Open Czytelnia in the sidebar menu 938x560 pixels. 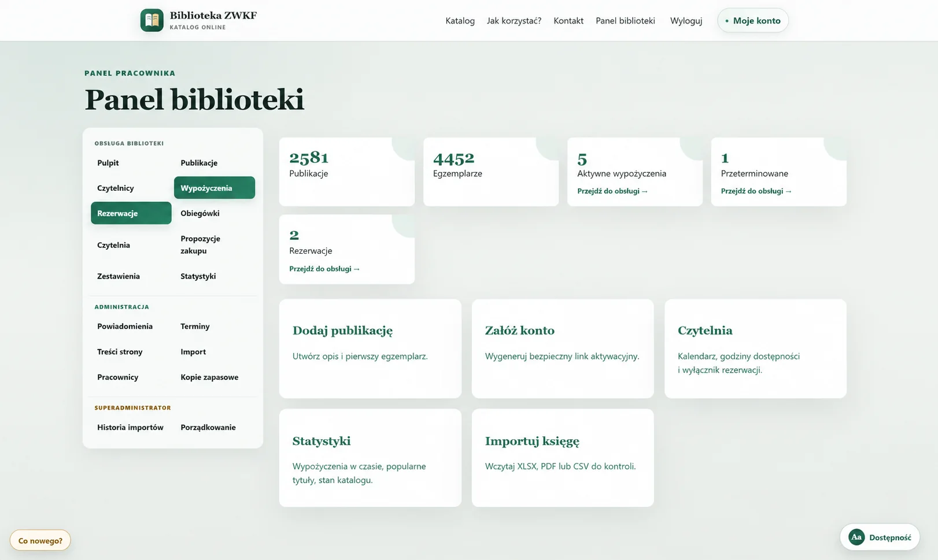tap(131, 245)
